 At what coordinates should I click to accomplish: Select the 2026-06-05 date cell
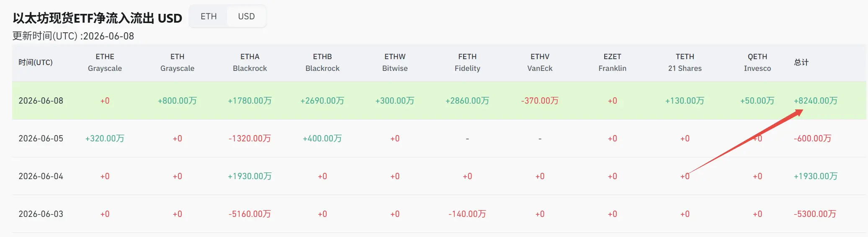tap(41, 138)
